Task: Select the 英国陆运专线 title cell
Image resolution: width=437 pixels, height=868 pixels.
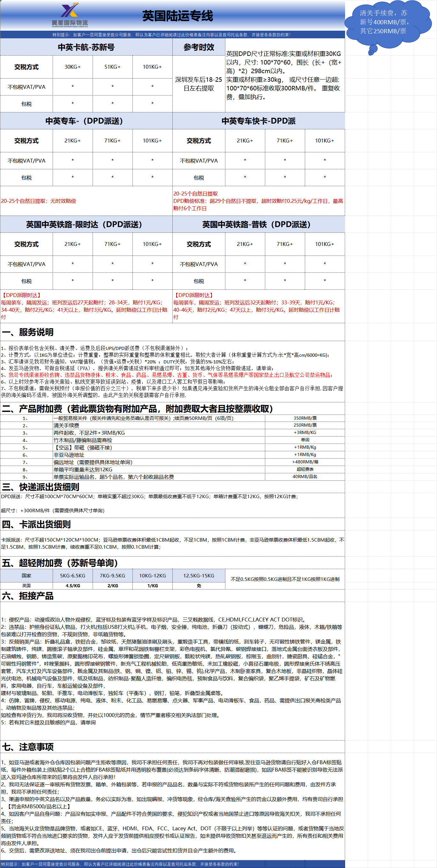Action: [x=177, y=16]
